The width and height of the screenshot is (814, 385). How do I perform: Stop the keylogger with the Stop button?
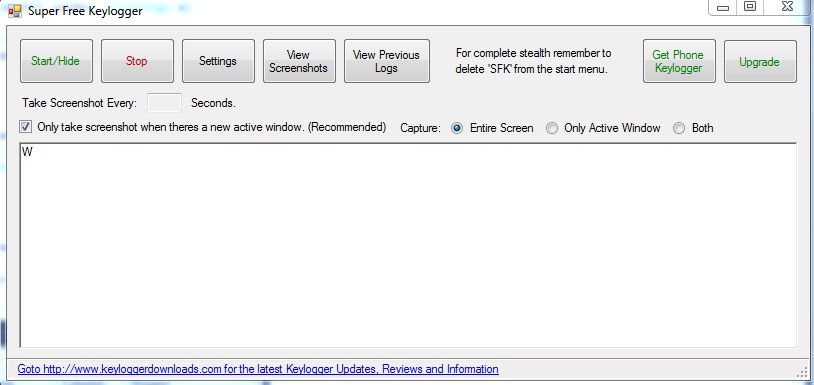pos(137,61)
